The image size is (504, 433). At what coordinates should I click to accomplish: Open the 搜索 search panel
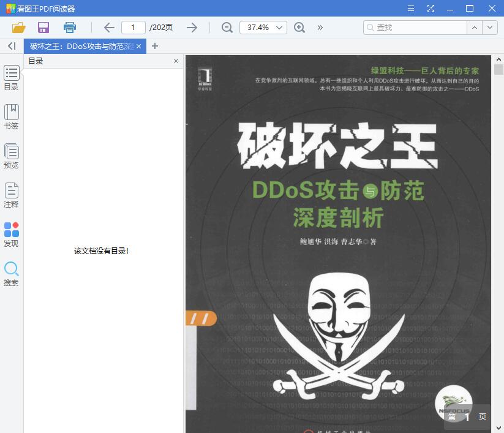[x=11, y=274]
